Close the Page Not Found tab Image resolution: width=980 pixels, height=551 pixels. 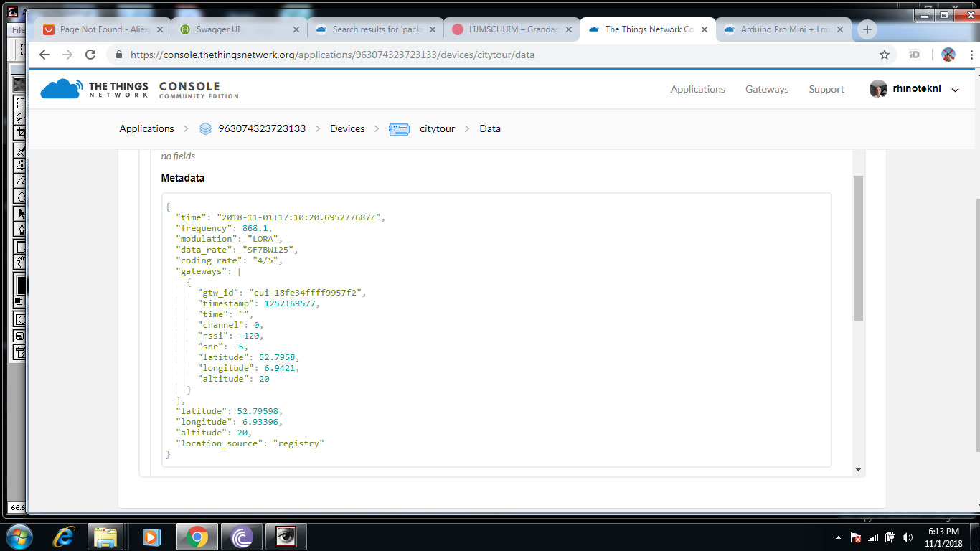(x=160, y=29)
